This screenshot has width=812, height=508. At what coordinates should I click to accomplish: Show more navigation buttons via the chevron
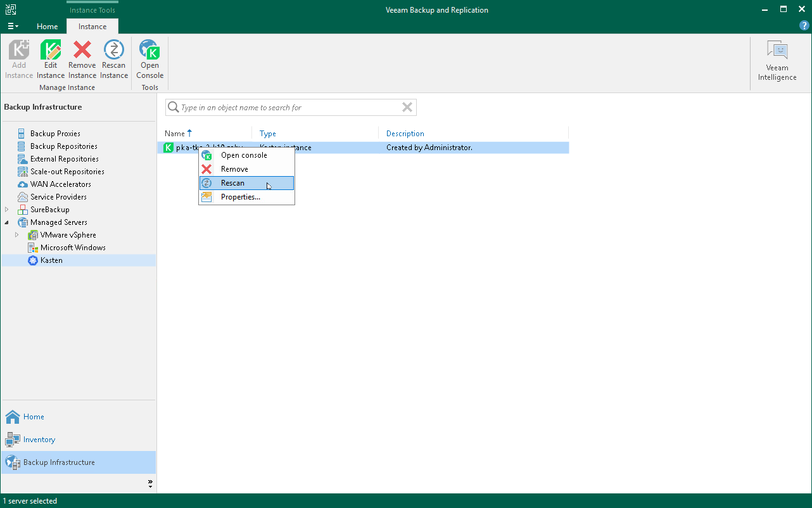click(150, 484)
